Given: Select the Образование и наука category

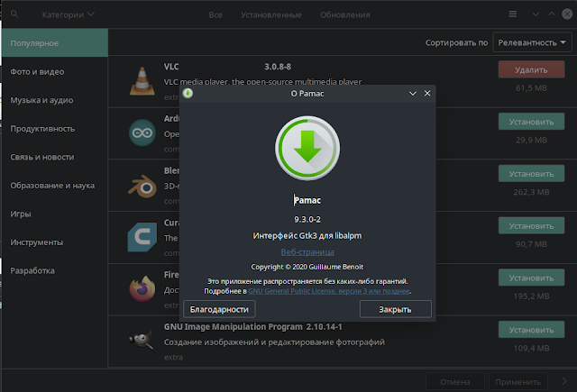Looking at the screenshot, I should click(x=55, y=186).
